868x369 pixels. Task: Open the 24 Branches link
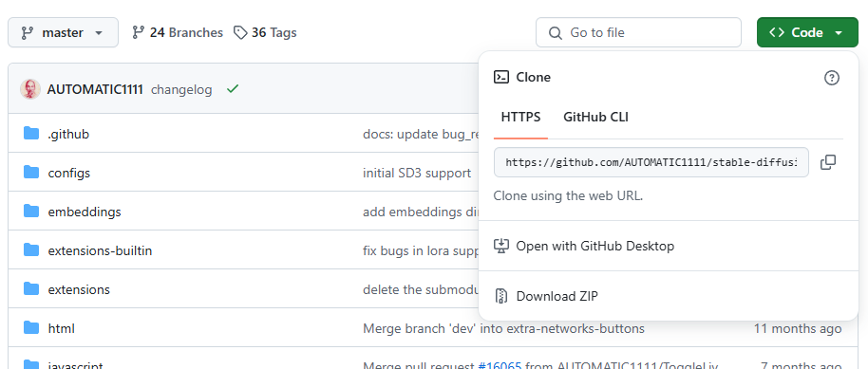point(178,32)
